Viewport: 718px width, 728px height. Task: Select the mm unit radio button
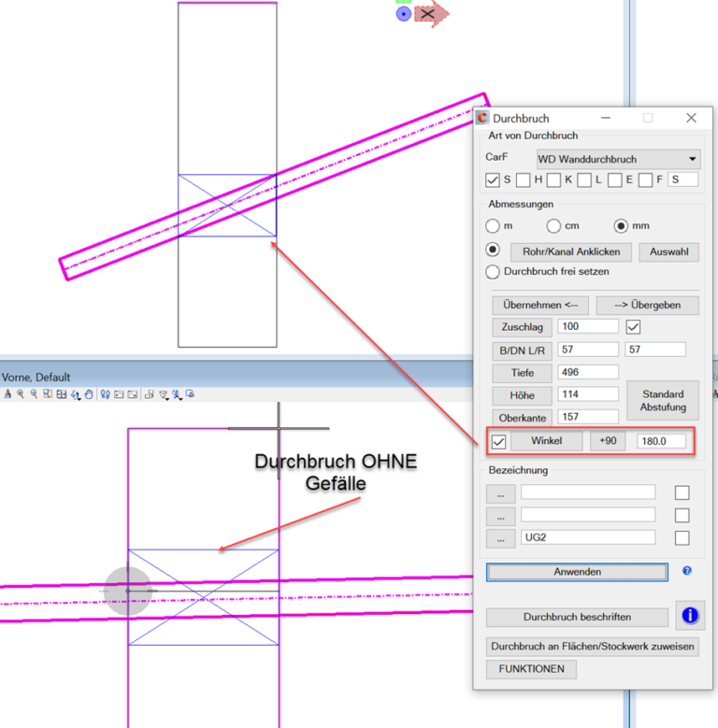(x=621, y=226)
